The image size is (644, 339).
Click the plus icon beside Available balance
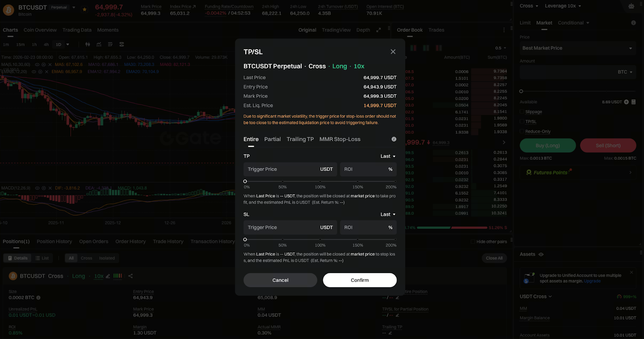626,102
